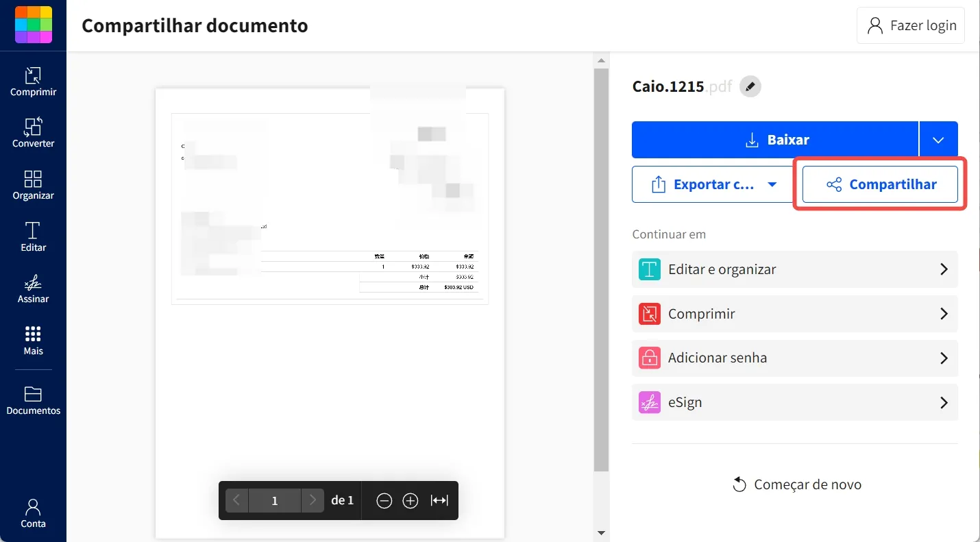This screenshot has width=980, height=542.
Task: Go to next page arrow
Action: click(x=313, y=500)
